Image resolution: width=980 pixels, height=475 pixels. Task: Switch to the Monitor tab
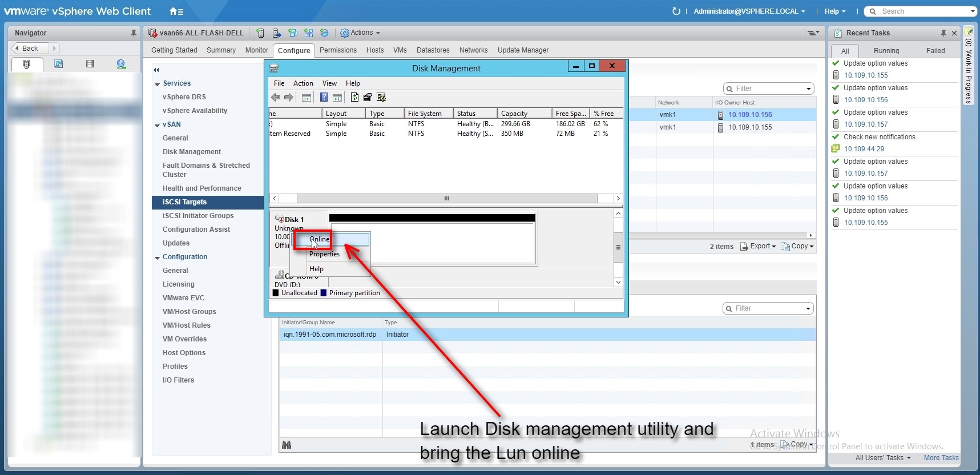tap(256, 50)
